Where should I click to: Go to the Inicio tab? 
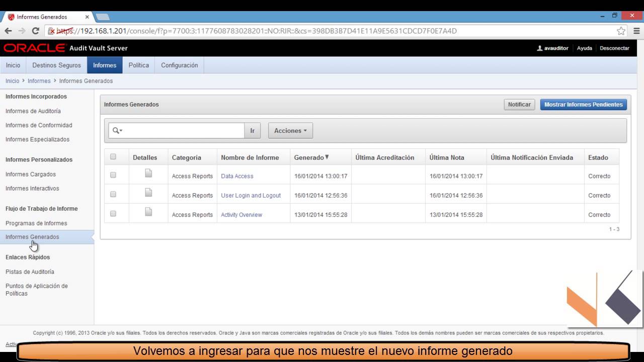tap(13, 65)
